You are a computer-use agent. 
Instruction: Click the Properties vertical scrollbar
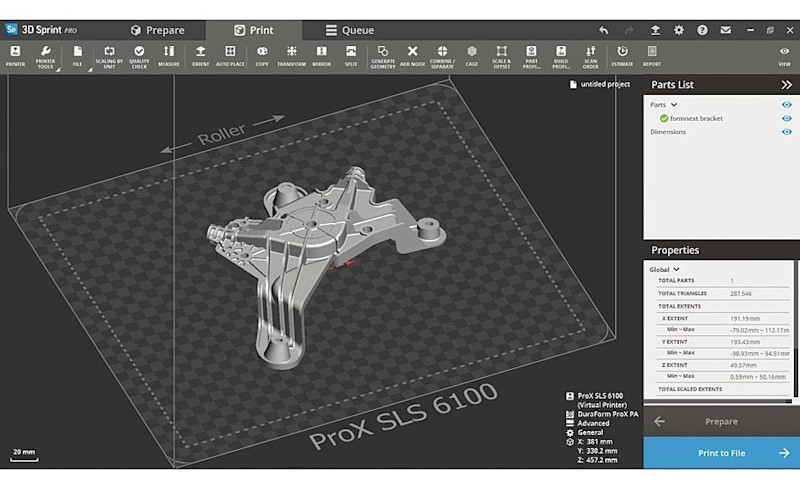[795, 329]
